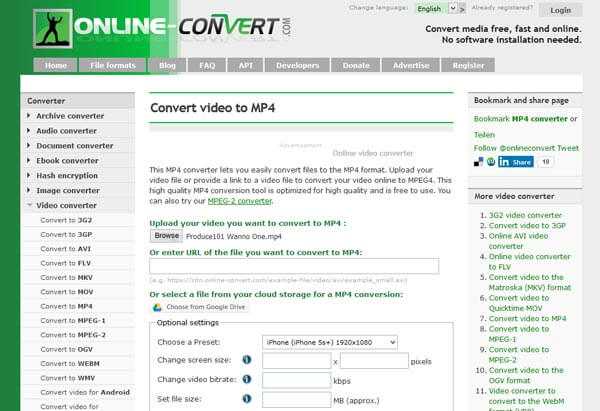Click the Login button
Image resolution: width=600 pixels, height=411 pixels.
coord(561,10)
